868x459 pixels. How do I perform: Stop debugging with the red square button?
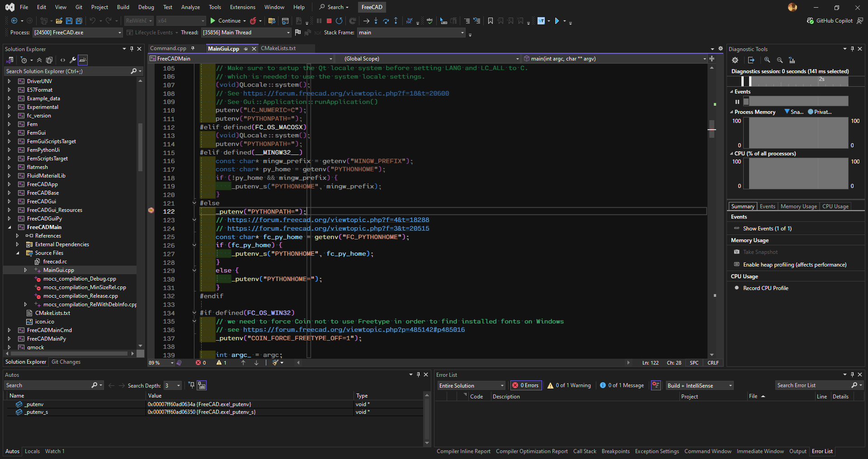pos(329,21)
